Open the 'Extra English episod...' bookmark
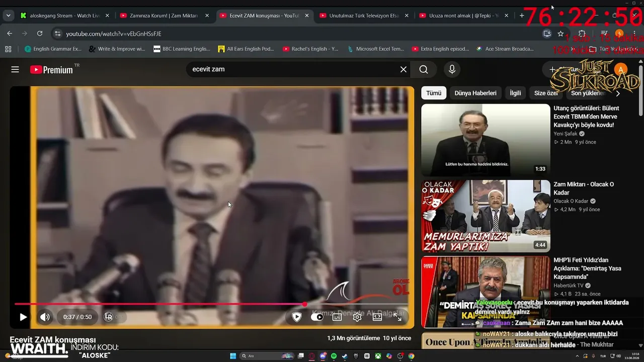The height and width of the screenshot is (362, 644). pyautogui.click(x=440, y=49)
